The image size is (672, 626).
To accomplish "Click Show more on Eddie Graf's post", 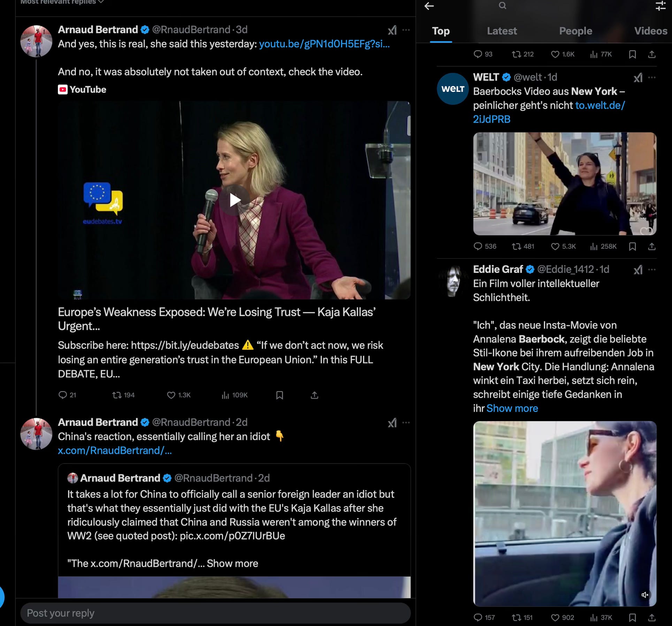I will tap(512, 409).
